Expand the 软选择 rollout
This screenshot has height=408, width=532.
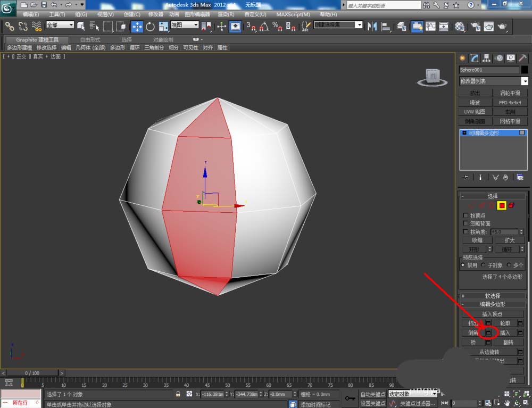click(493, 296)
